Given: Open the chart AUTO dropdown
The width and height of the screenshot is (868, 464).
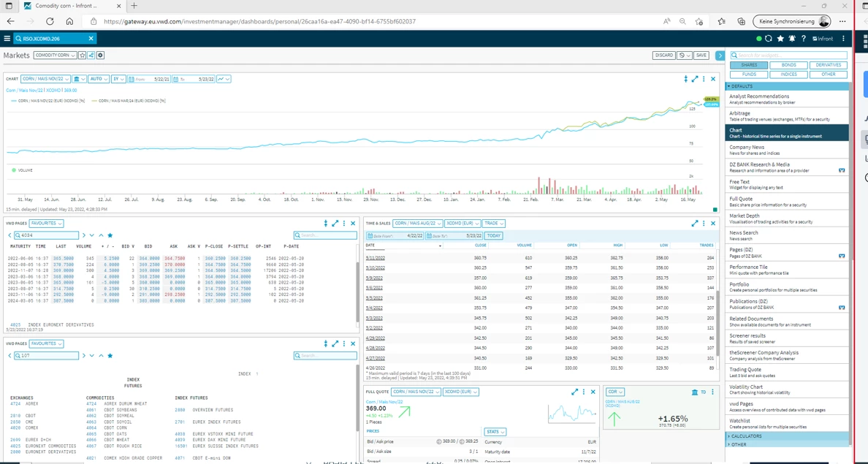Looking at the screenshot, I should [99, 79].
